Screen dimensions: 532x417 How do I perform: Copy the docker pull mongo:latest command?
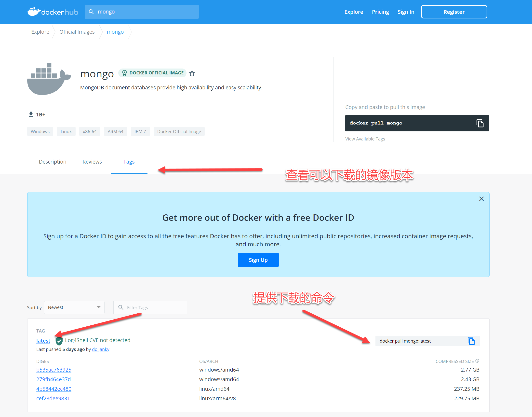pyautogui.click(x=471, y=341)
